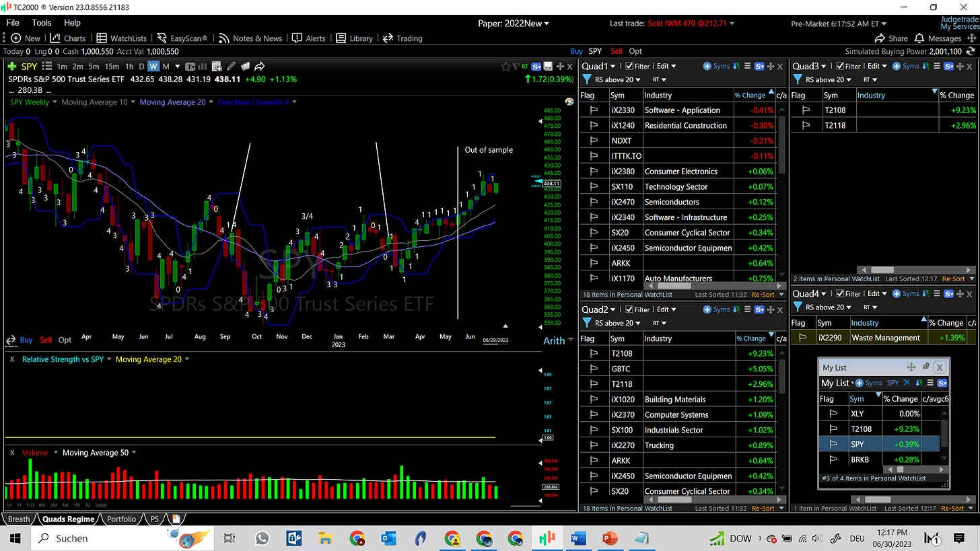Image resolution: width=980 pixels, height=551 pixels.
Task: Click the My List horizontal scrollbar thumb
Action: 899,470
